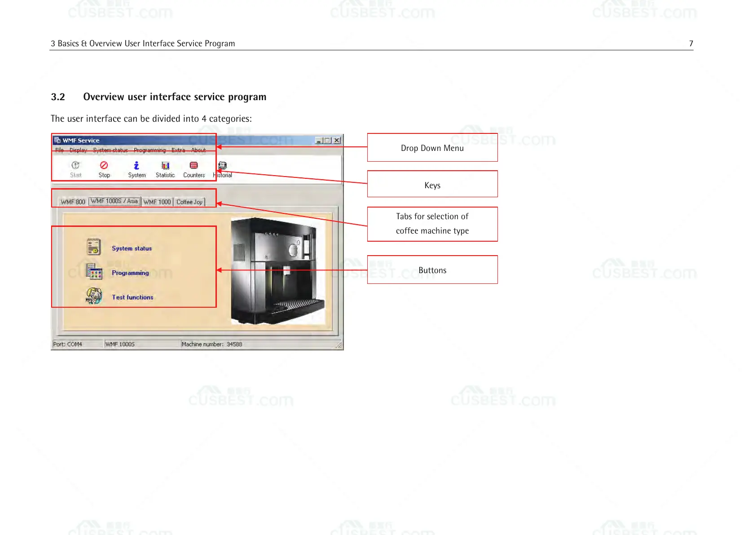
Task: Open the Extra menu
Action: click(178, 150)
